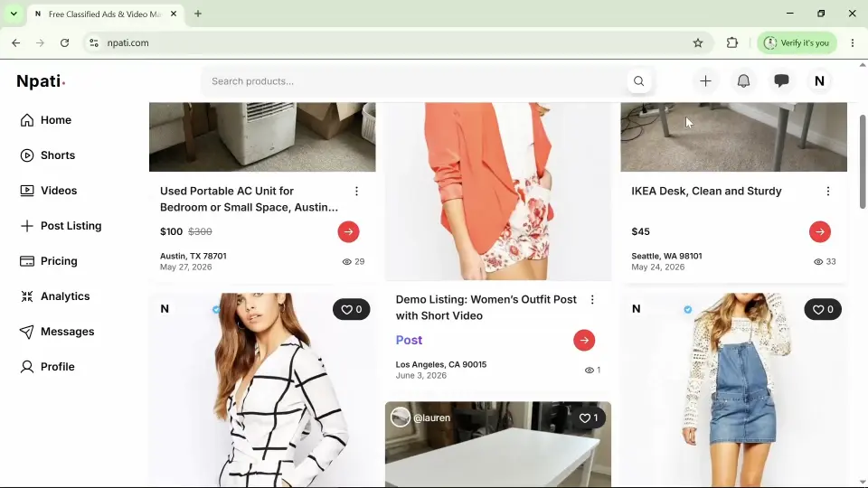Click N seller avatar on checkered dress card
Screen dimensions: 868x488
tap(165, 309)
